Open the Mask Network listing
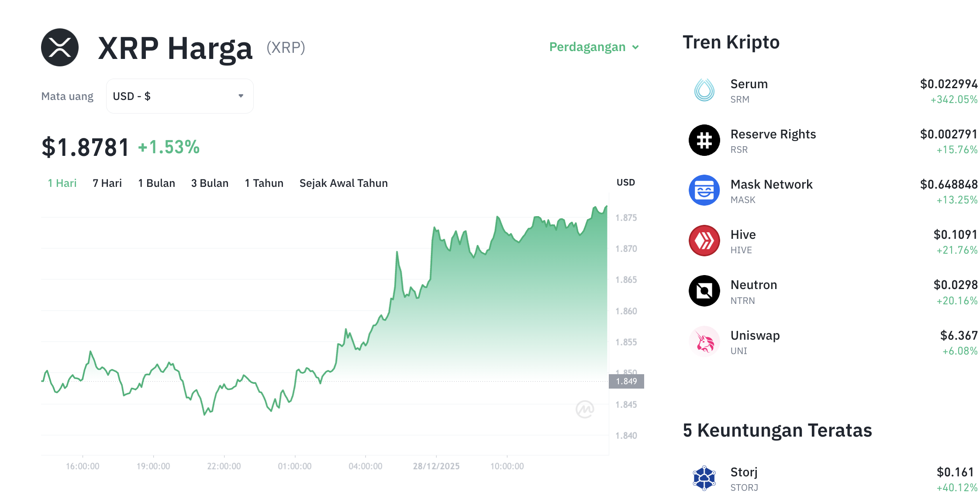The width and height of the screenshot is (980, 503). [x=771, y=184]
